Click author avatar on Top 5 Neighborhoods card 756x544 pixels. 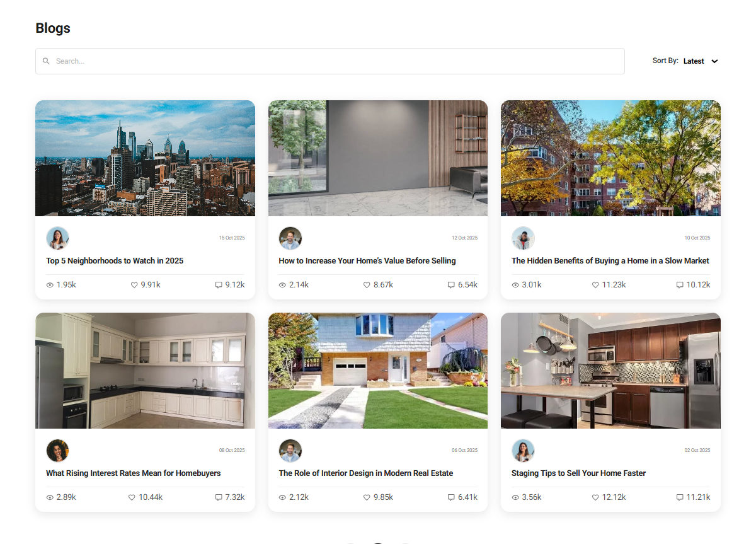point(57,238)
